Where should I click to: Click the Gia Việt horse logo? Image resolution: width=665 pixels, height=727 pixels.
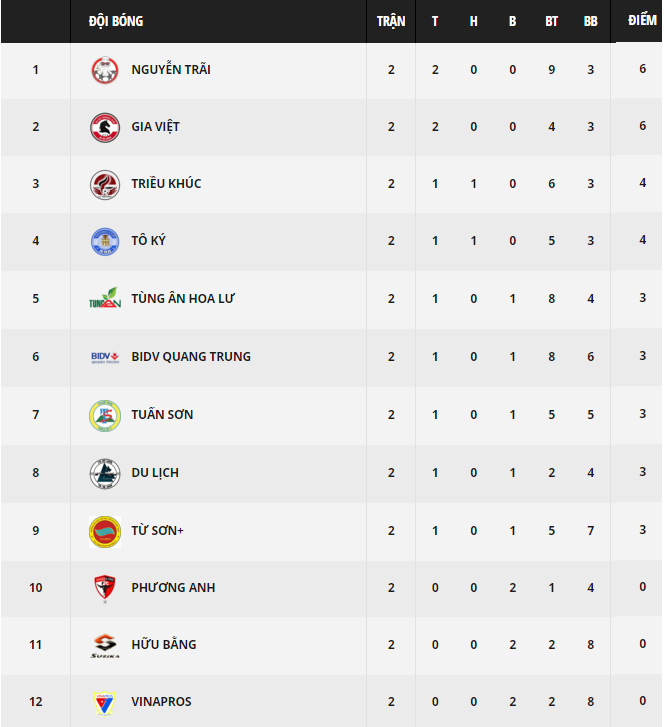pos(105,127)
